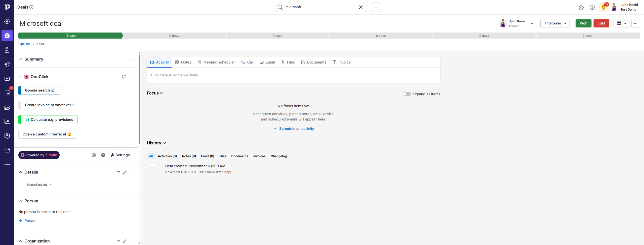The height and width of the screenshot is (245, 644).
Task: Open Activities calendar icon with badge 6
Action: [x=7, y=93]
